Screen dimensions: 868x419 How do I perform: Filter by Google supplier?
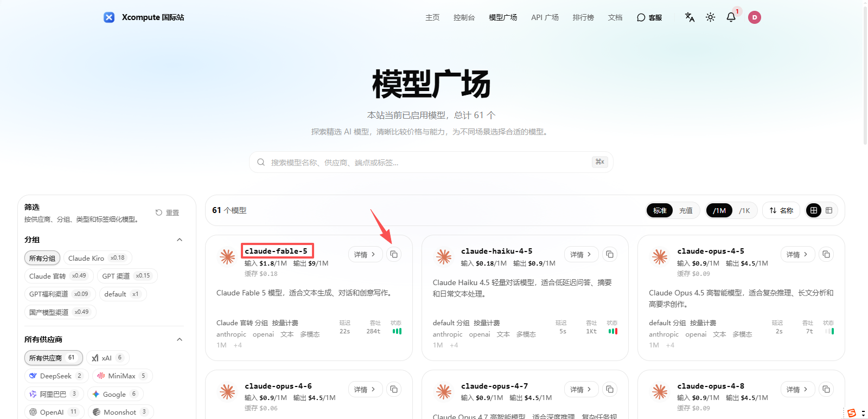pyautogui.click(x=115, y=394)
